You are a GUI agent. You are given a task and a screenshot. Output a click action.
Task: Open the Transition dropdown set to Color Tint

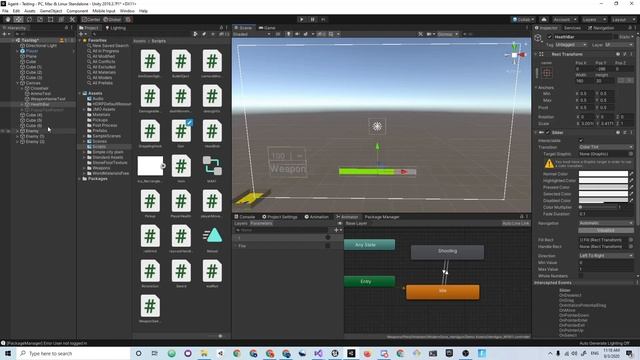606,147
